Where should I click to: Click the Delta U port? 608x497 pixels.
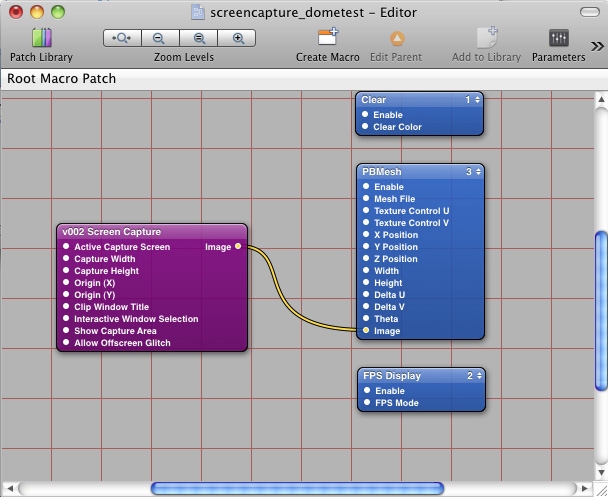pyautogui.click(x=366, y=295)
